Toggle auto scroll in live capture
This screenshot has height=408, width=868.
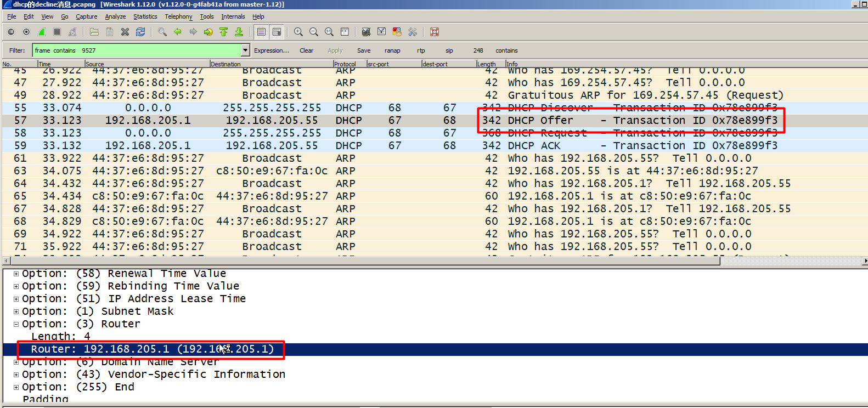coord(277,32)
